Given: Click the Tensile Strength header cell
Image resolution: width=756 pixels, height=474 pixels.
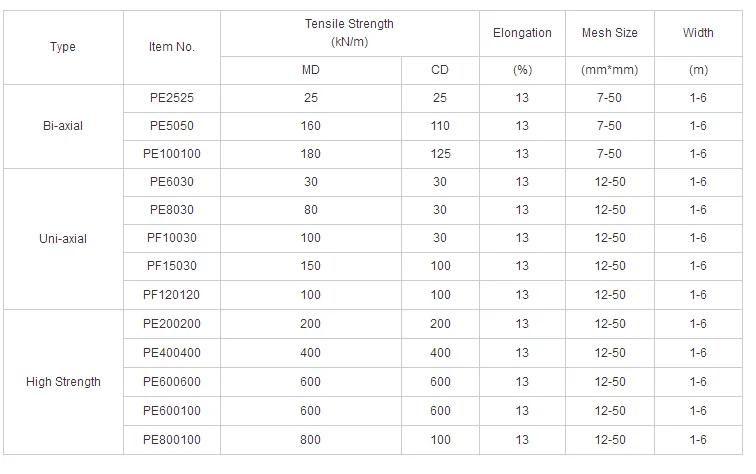Looking at the screenshot, I should [350, 33].
